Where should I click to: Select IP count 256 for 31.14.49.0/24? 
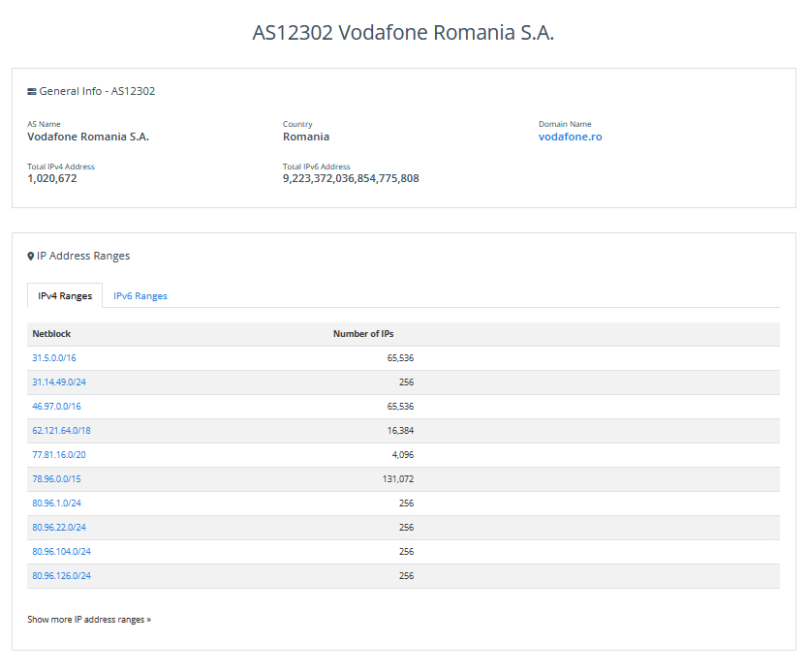click(x=407, y=382)
